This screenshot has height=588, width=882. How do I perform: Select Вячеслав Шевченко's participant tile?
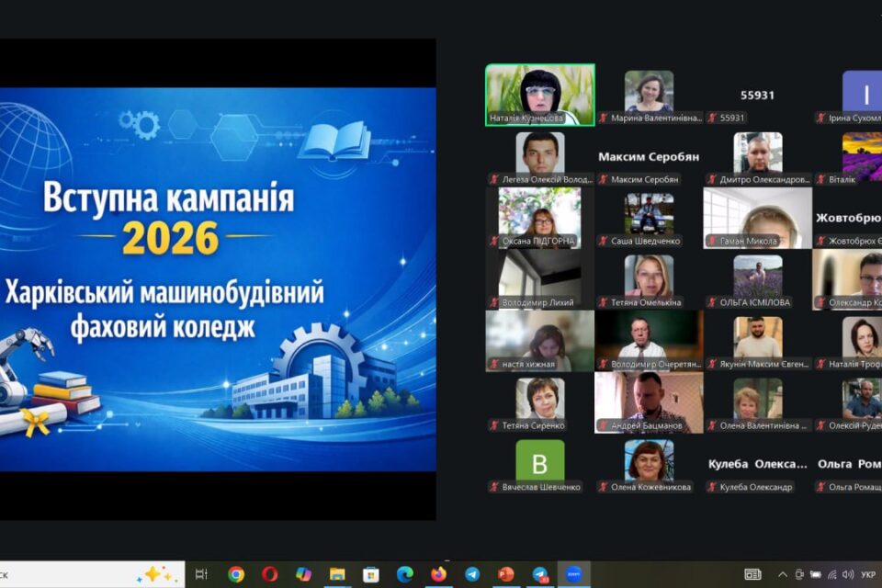point(540,464)
